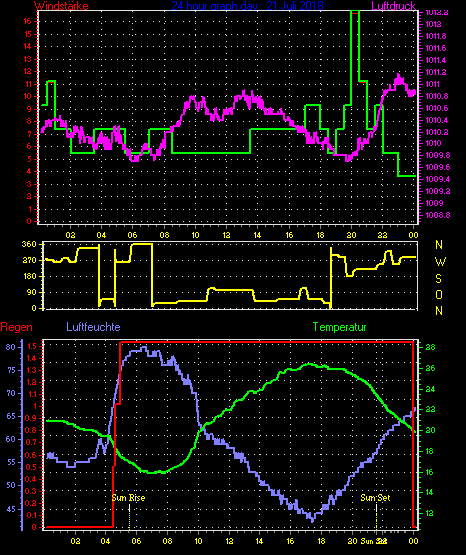Click the Regen legend label

[x=16, y=327]
